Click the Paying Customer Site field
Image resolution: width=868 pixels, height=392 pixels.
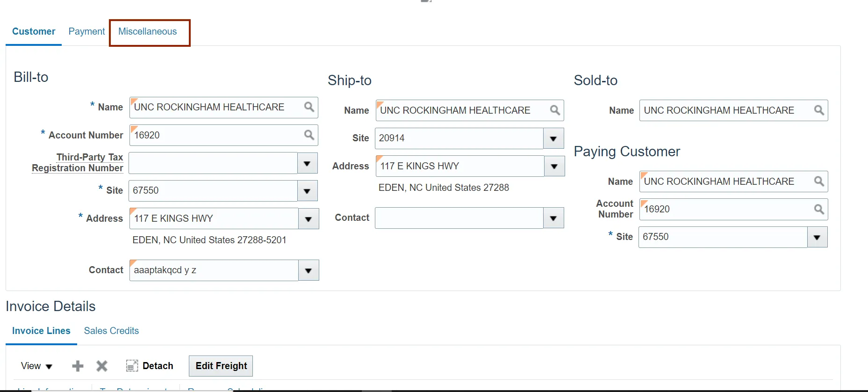(723, 237)
